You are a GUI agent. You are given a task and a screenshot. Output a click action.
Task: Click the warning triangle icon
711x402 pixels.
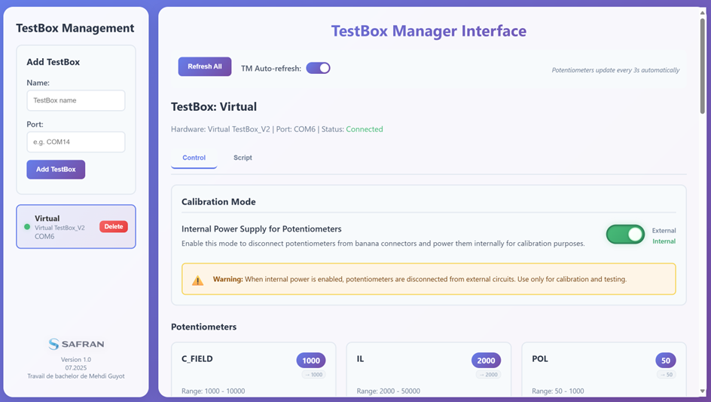[197, 280]
